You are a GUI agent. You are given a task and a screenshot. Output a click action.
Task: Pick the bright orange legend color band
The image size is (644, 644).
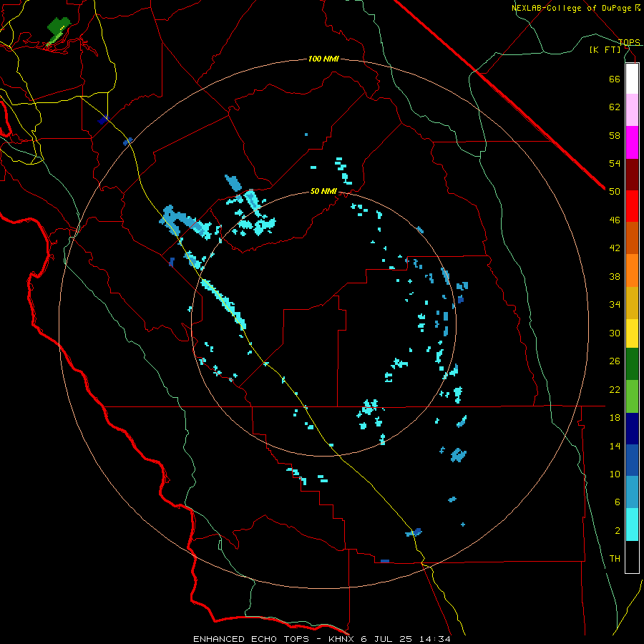[632, 270]
